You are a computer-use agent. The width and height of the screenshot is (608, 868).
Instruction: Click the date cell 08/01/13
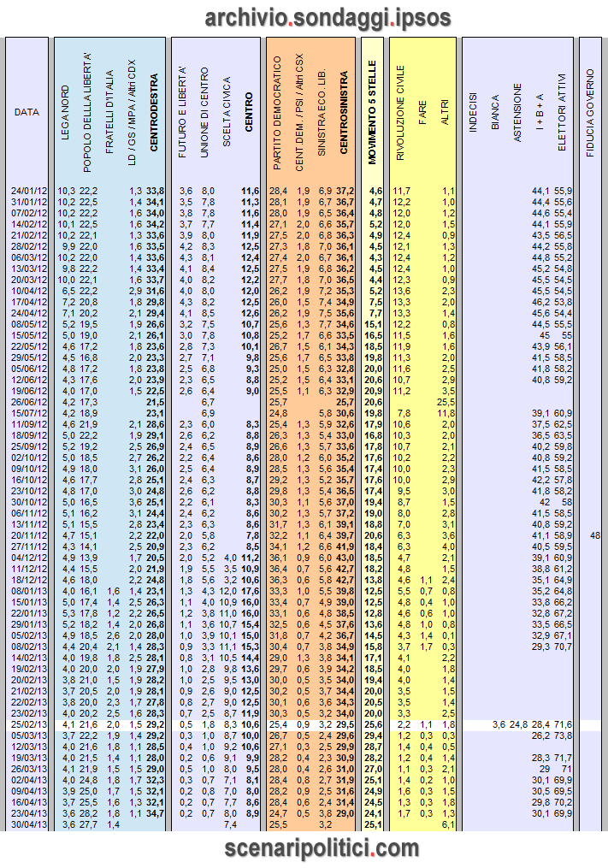[x=29, y=591]
